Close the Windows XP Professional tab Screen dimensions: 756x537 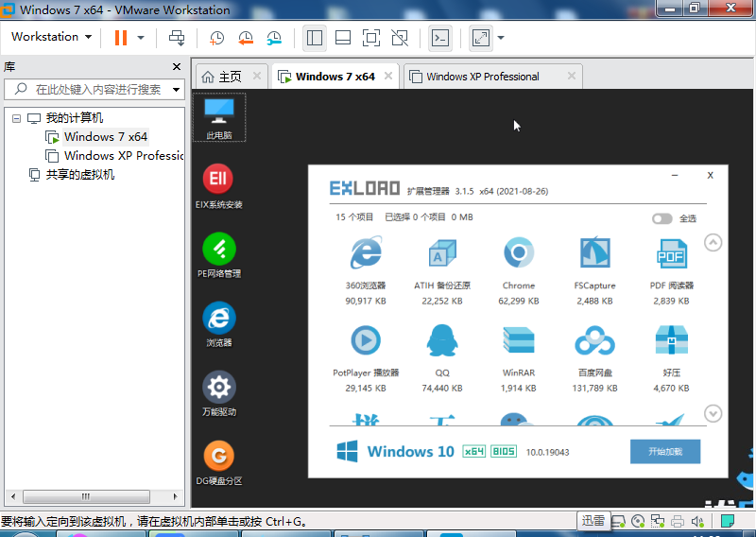[572, 76]
